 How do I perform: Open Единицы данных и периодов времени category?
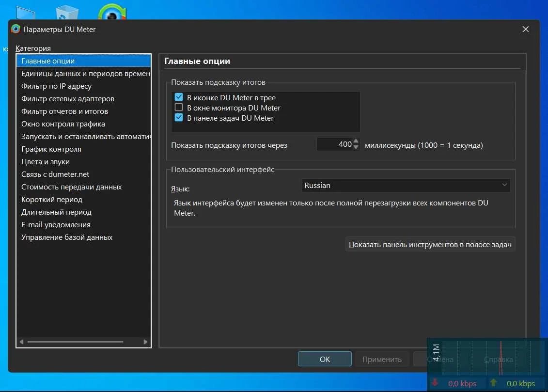[83, 73]
